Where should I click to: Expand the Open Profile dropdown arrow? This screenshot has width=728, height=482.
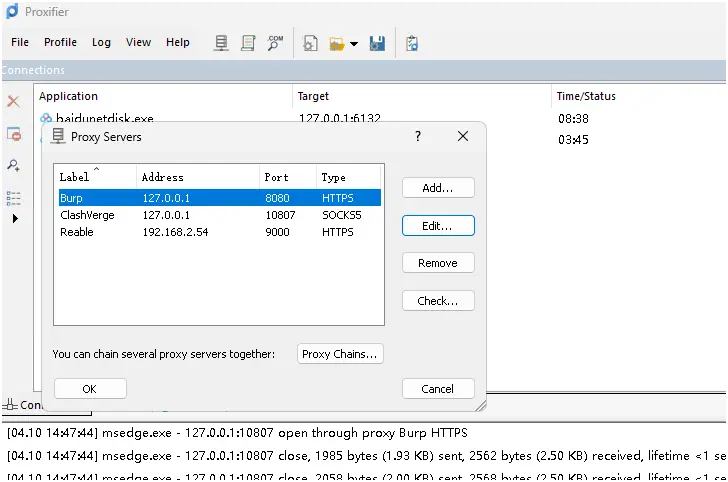point(354,44)
